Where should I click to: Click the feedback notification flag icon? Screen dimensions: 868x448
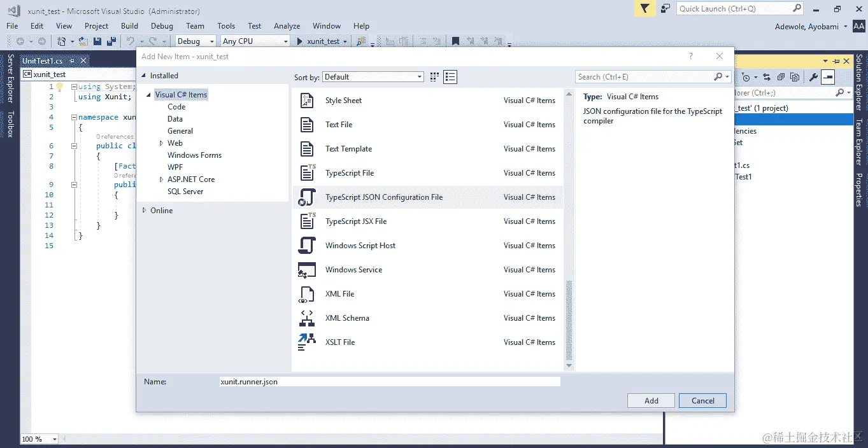click(x=645, y=9)
